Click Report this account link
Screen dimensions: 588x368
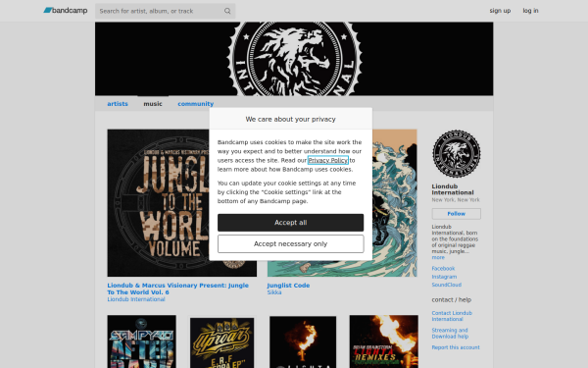456,347
